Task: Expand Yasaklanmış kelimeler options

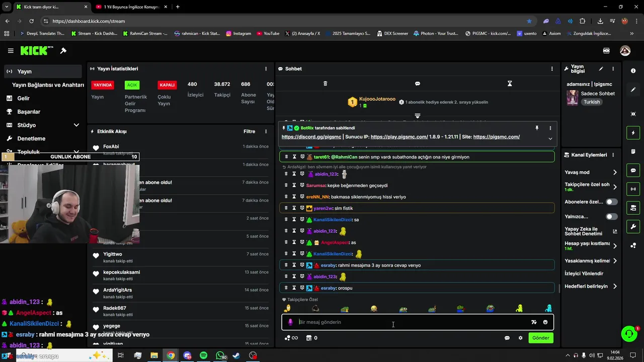Action: point(615,261)
